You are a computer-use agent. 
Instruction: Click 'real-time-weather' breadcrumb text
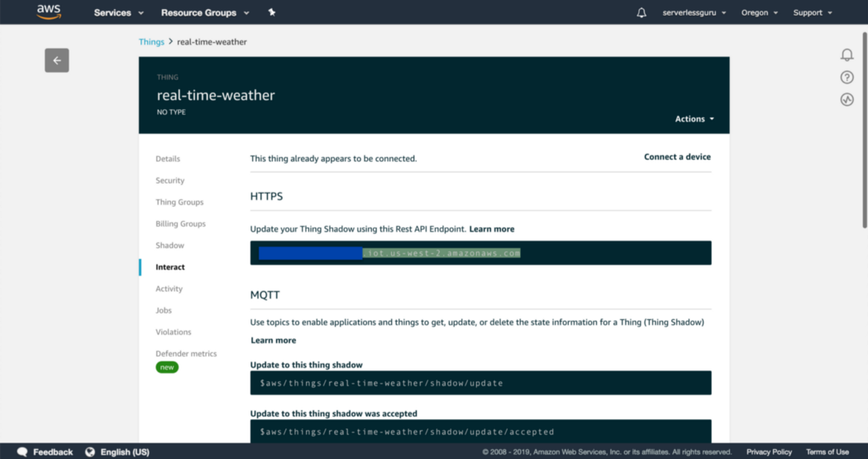click(x=212, y=42)
